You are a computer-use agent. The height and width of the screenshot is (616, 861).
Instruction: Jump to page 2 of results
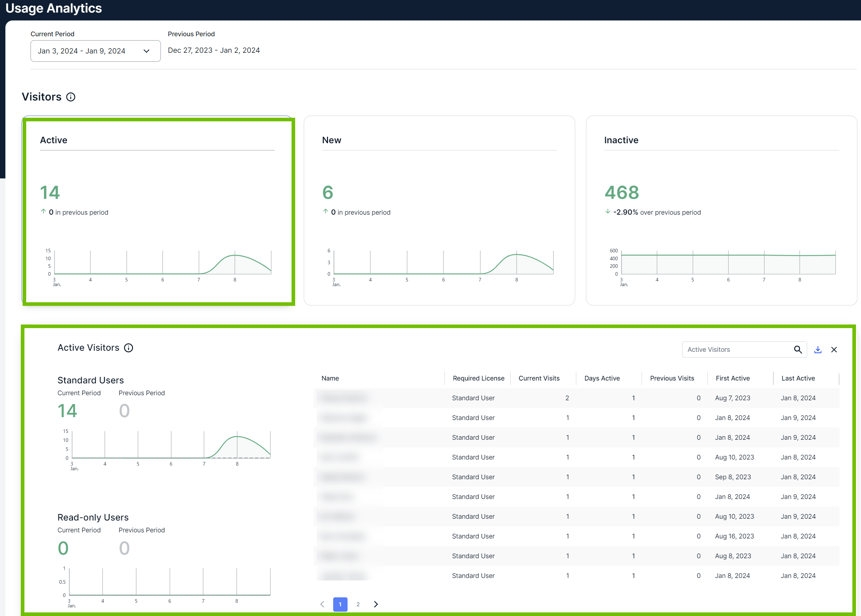coord(358,604)
